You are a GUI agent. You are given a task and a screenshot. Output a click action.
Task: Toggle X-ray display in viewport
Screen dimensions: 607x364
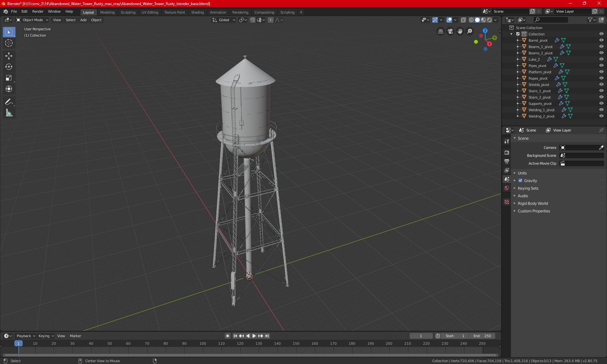coord(463,20)
